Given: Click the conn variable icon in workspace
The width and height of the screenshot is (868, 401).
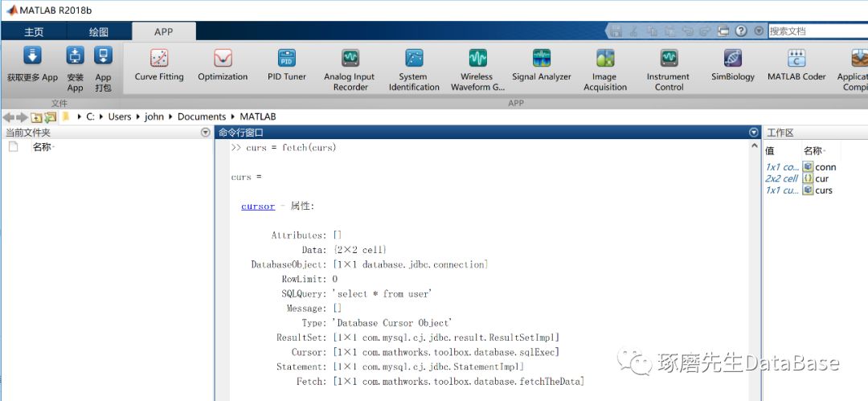Looking at the screenshot, I should point(809,166).
